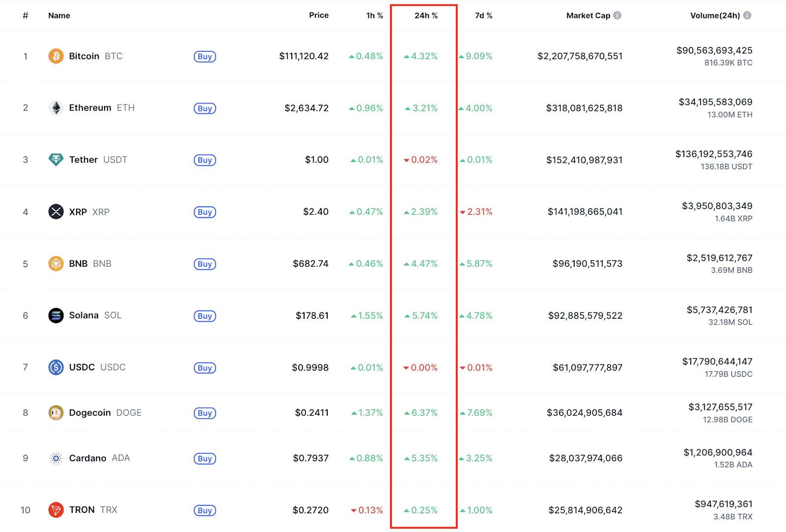Open the Solana name link

[x=84, y=315]
